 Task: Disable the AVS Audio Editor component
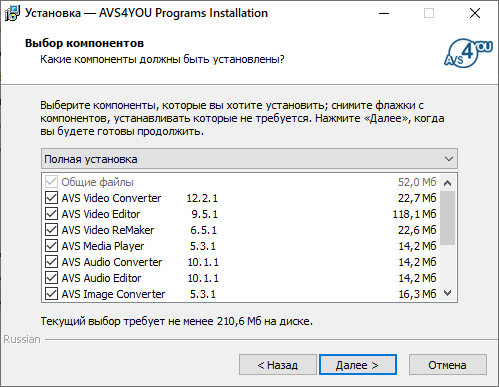(51, 278)
